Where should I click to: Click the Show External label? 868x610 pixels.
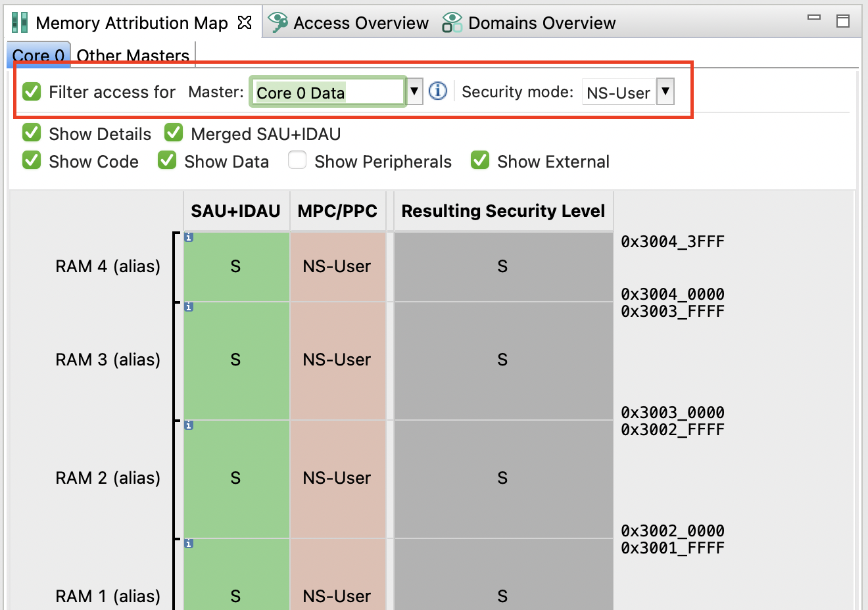pos(554,161)
